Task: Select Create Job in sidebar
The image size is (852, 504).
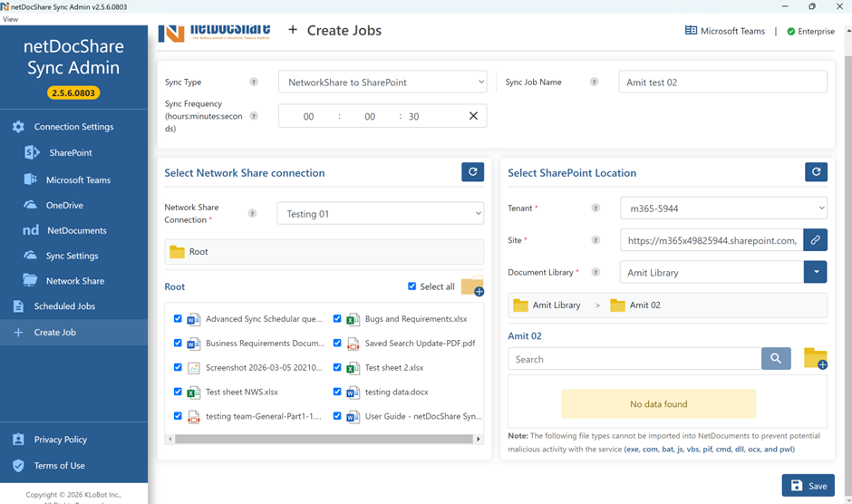Action: pyautogui.click(x=74, y=332)
